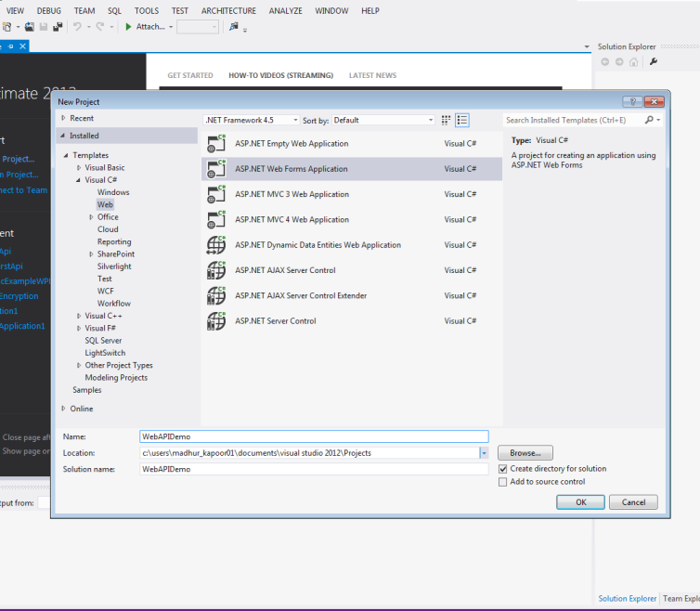The width and height of the screenshot is (700, 611).
Task: Click the ASP.NET MVC 3 Web Application icon
Action: click(x=216, y=195)
